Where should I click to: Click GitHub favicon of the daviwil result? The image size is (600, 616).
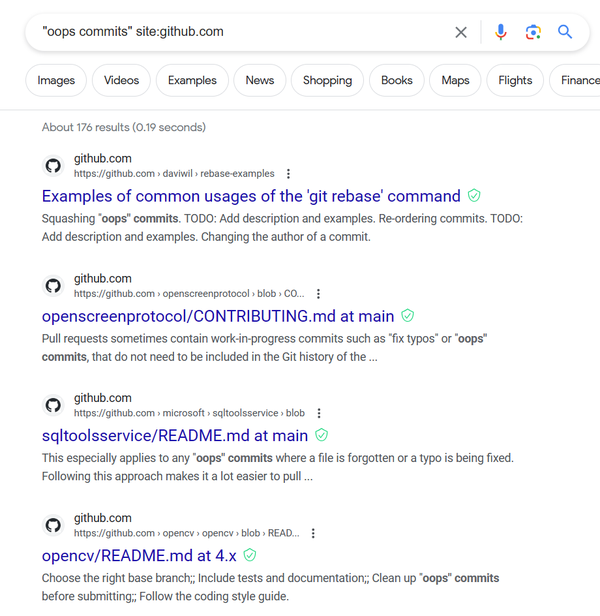pos(53,166)
